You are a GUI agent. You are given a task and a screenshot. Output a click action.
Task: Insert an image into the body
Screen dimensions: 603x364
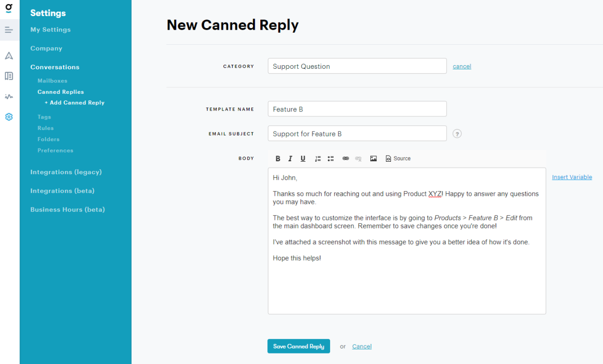point(373,159)
